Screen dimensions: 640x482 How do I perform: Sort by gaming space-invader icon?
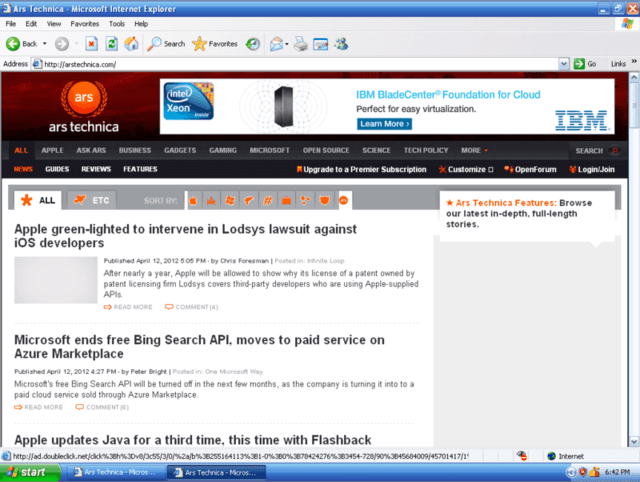[x=211, y=200]
